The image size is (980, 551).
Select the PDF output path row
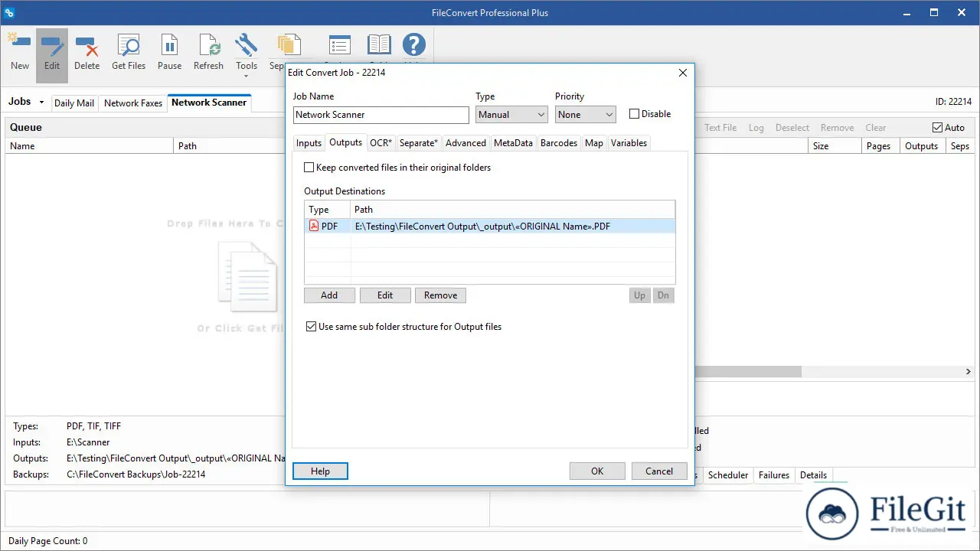(490, 226)
